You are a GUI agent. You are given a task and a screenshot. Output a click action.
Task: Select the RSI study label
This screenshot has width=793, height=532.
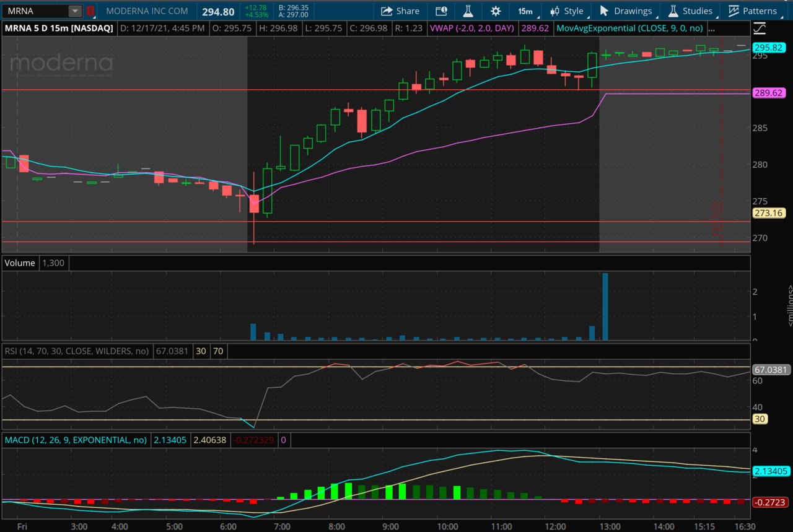coord(77,351)
